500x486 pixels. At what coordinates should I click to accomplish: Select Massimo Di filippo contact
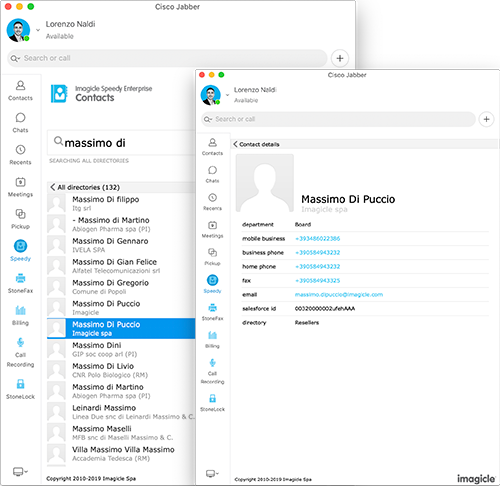pos(121,203)
